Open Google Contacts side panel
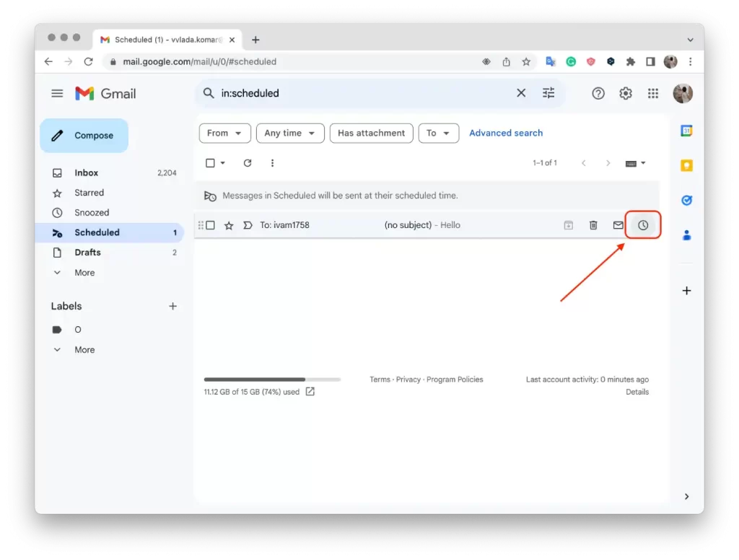Screen dimensions: 739x560 (x=687, y=235)
